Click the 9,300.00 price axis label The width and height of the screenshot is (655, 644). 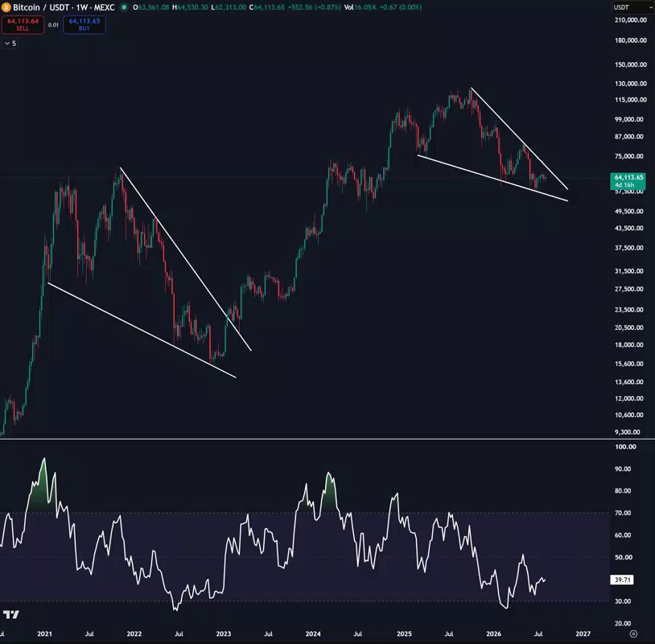[x=628, y=432]
